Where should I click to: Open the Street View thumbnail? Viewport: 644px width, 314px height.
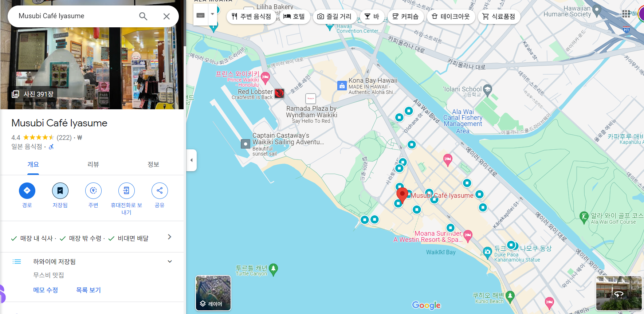pos(619,294)
